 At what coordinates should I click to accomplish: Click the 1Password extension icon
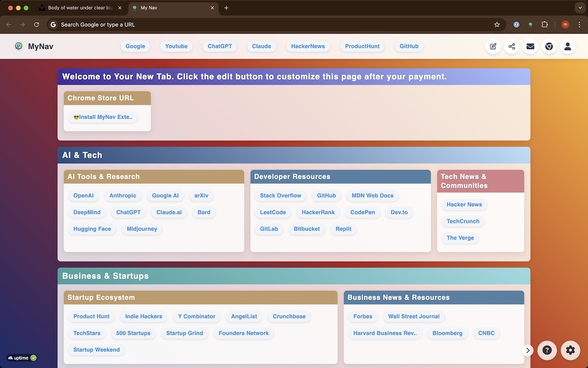tap(516, 24)
